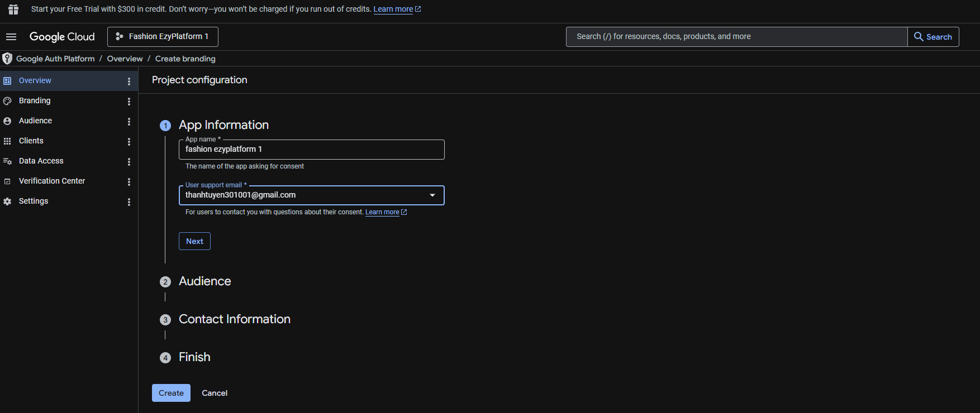
Task: Go to Branding in the sidebar
Action: click(x=35, y=100)
